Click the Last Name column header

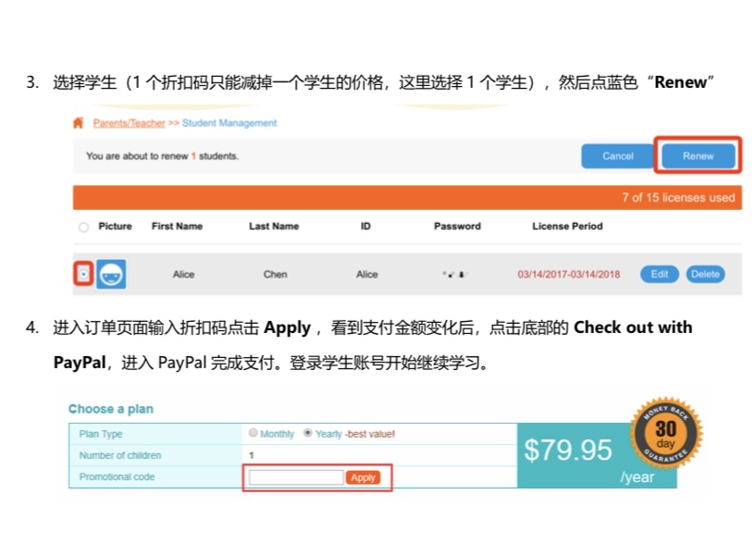pos(274,227)
